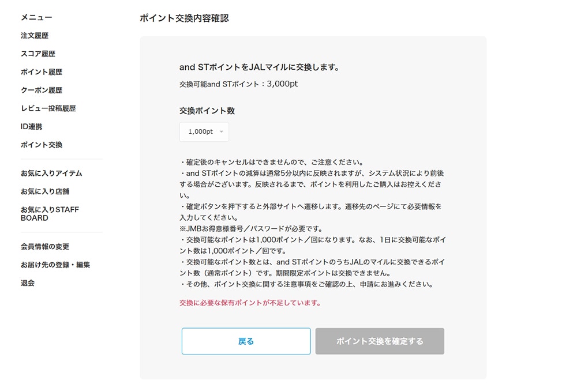
Task: Expand the 1,000pt exchange points dropdown
Action: pos(204,132)
